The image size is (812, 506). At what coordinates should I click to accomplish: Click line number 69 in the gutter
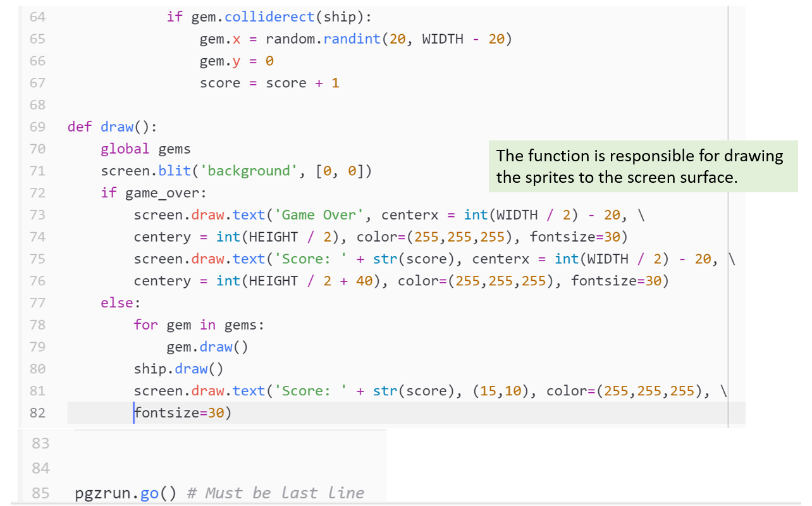[37, 126]
